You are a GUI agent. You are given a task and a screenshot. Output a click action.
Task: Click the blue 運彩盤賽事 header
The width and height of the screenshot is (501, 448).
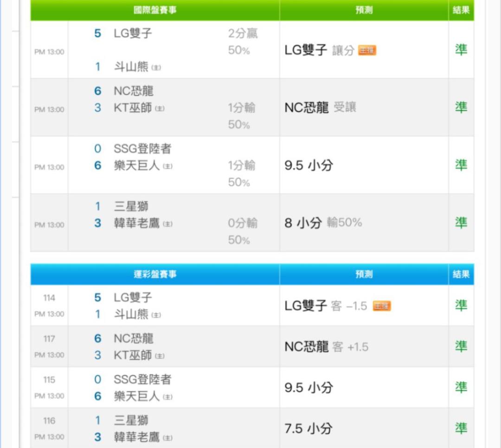[x=155, y=274]
